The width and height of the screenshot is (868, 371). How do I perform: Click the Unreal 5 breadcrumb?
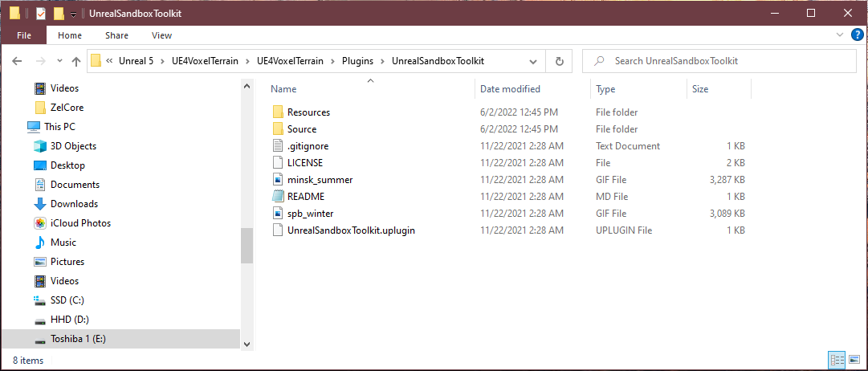(x=137, y=61)
